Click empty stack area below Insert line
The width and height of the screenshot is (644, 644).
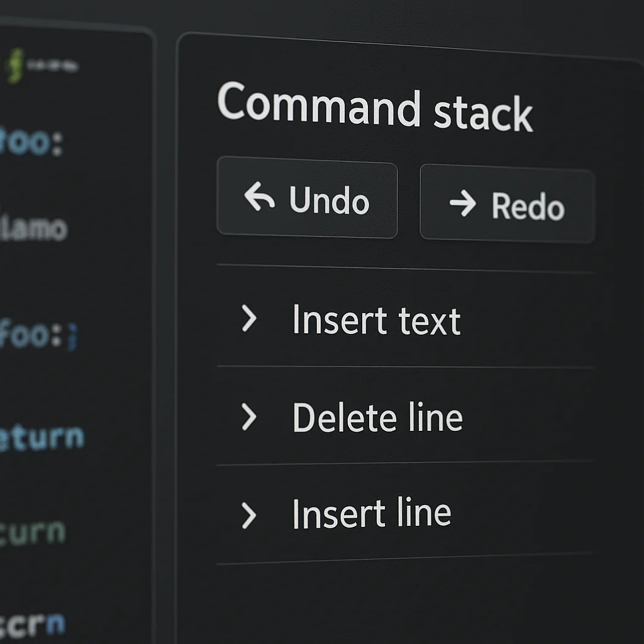(x=402, y=597)
